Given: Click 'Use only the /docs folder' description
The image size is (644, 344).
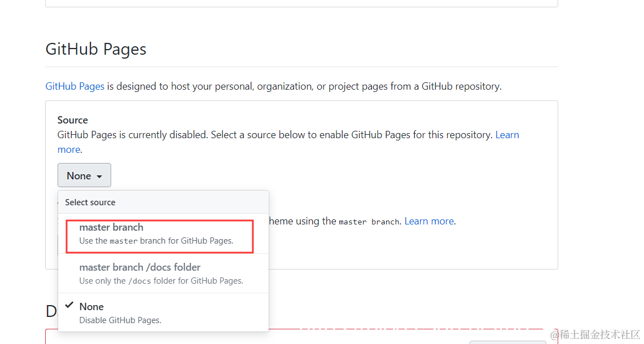Looking at the screenshot, I should coord(161,281).
